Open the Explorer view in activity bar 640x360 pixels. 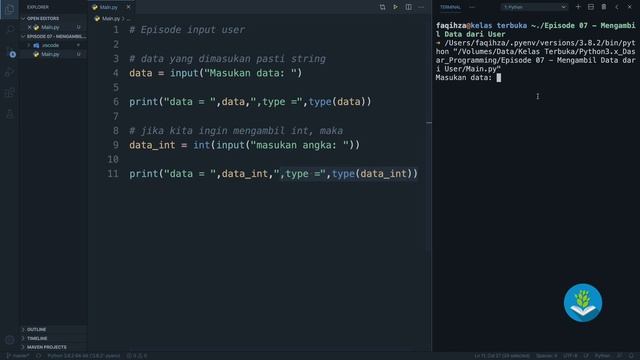9,9
